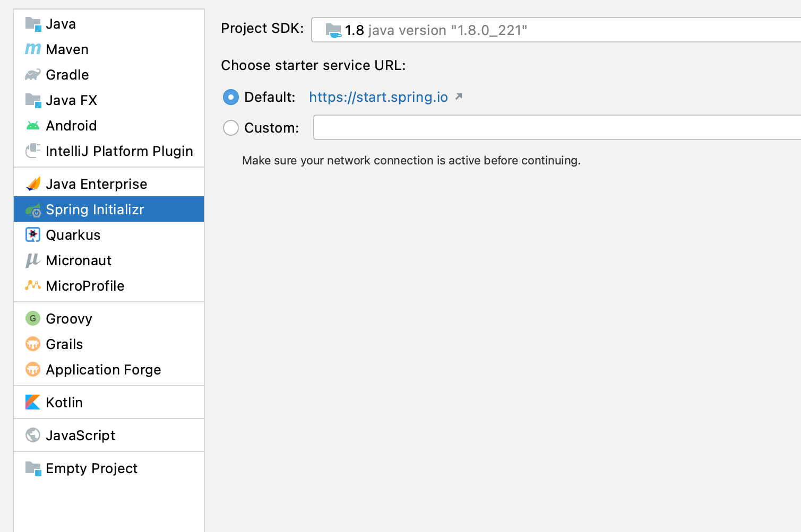Select Micronaut project type

coord(109,260)
